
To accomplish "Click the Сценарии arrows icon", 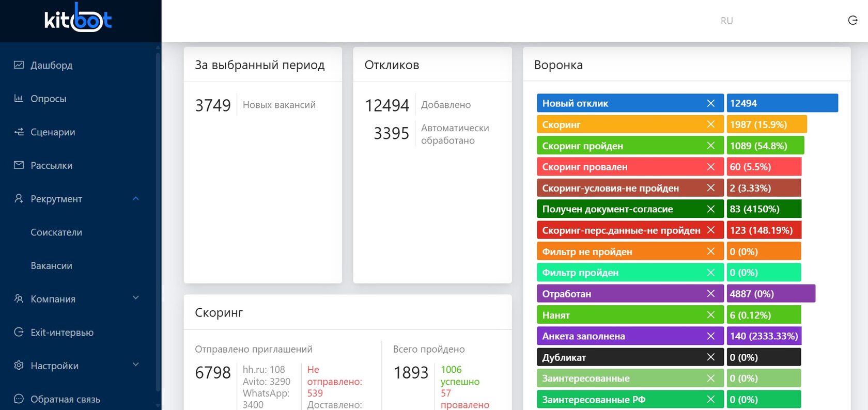I will (x=19, y=132).
